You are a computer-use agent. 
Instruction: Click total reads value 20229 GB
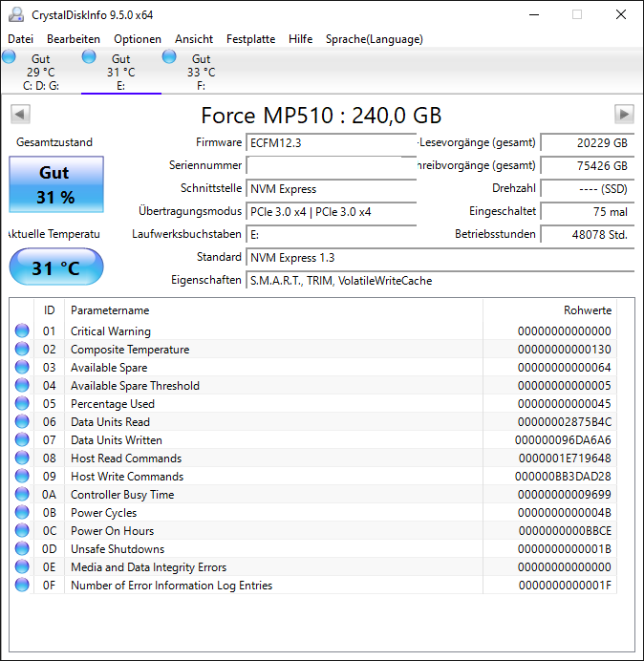(587, 143)
